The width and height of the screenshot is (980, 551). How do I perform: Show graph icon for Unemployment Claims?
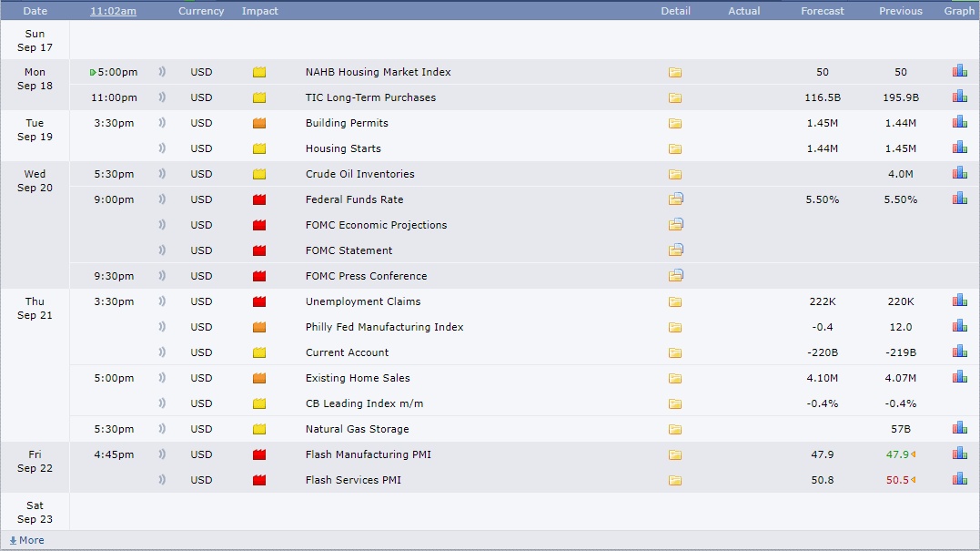click(x=959, y=301)
